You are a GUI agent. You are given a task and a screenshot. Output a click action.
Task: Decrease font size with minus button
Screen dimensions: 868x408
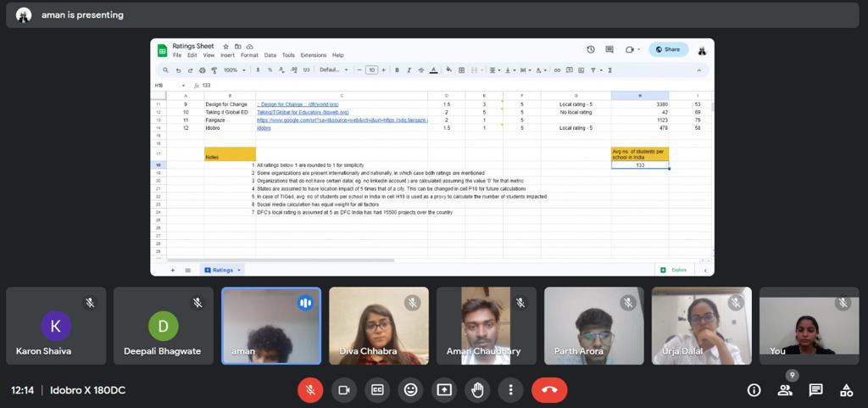coord(359,70)
